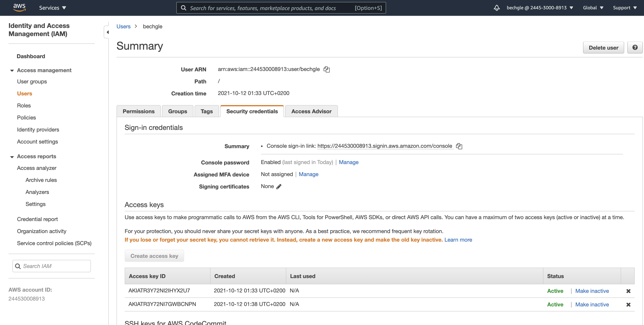Image resolution: width=644 pixels, height=325 pixels.
Task: Open the Services dropdown menu
Action: tap(52, 8)
